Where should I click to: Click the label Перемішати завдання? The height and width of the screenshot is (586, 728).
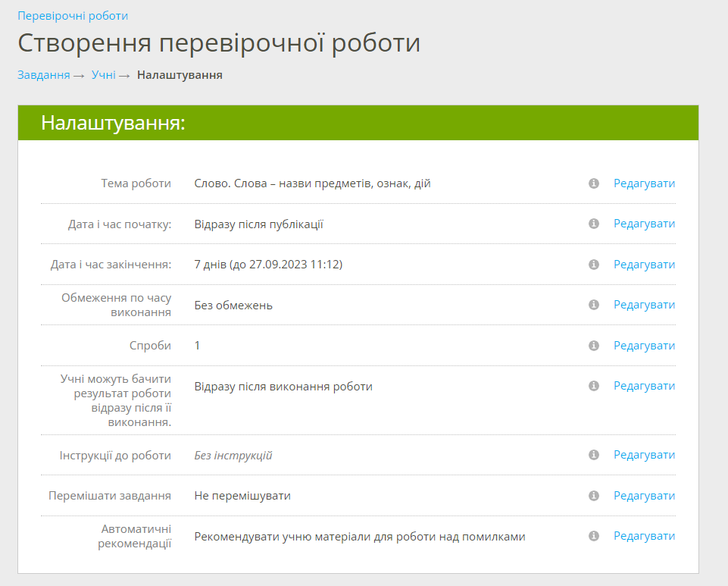click(110, 496)
